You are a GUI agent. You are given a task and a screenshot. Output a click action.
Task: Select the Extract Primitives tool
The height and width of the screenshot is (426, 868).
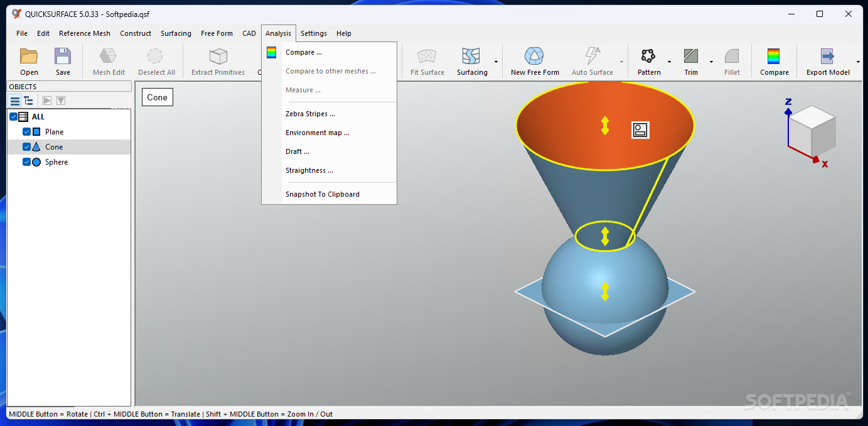218,62
